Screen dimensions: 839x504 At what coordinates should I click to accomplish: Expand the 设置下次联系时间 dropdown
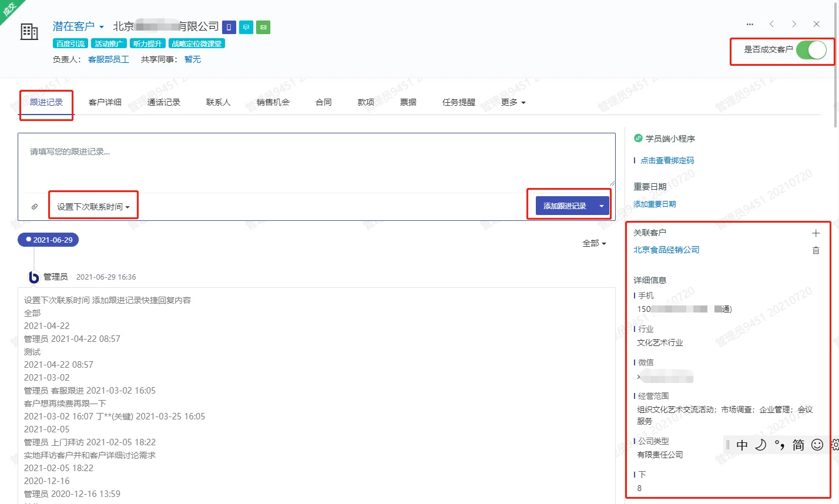click(93, 207)
